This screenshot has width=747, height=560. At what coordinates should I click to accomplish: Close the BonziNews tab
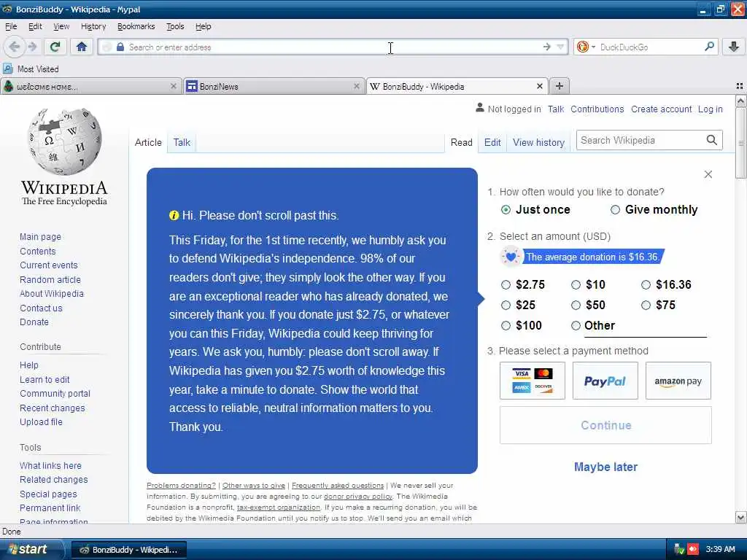pos(356,86)
